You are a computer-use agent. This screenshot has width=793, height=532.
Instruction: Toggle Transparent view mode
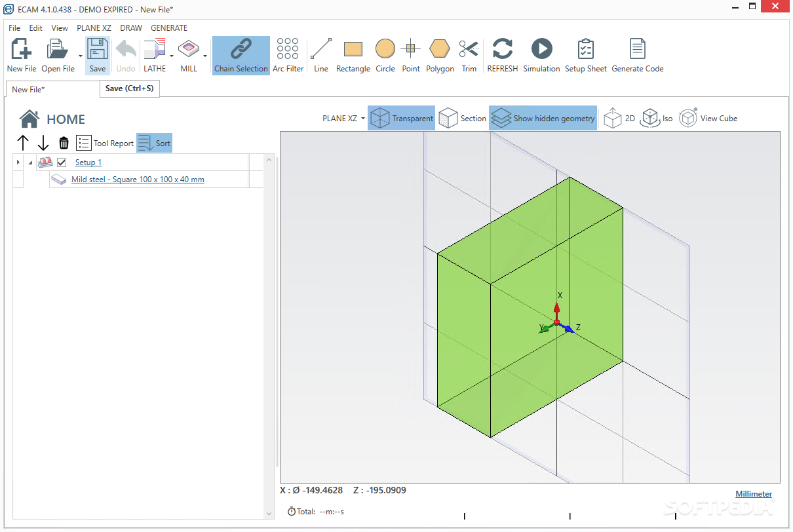point(401,119)
